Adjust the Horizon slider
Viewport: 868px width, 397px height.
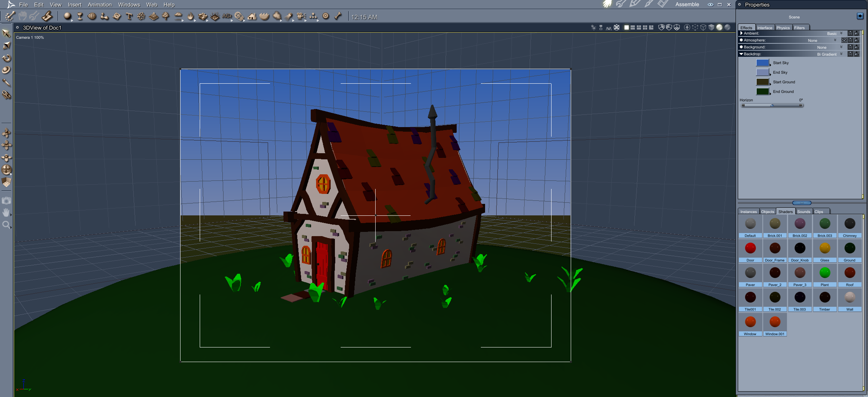point(772,105)
